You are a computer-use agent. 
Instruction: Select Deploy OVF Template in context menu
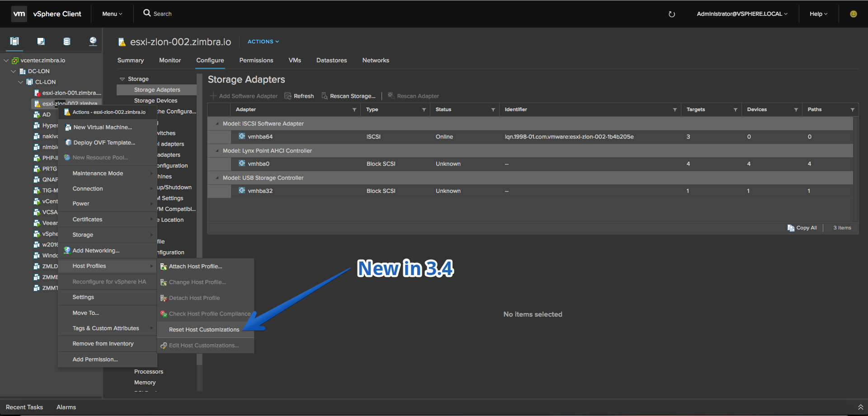(x=108, y=143)
